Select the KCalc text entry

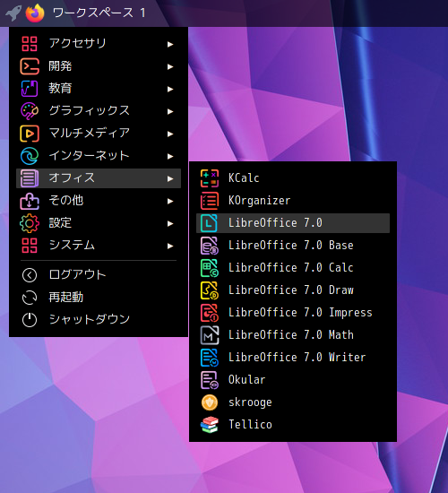tap(244, 178)
